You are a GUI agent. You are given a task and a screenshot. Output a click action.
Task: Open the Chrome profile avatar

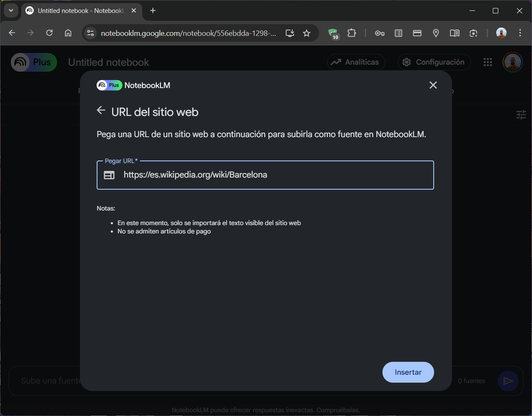[x=501, y=33]
